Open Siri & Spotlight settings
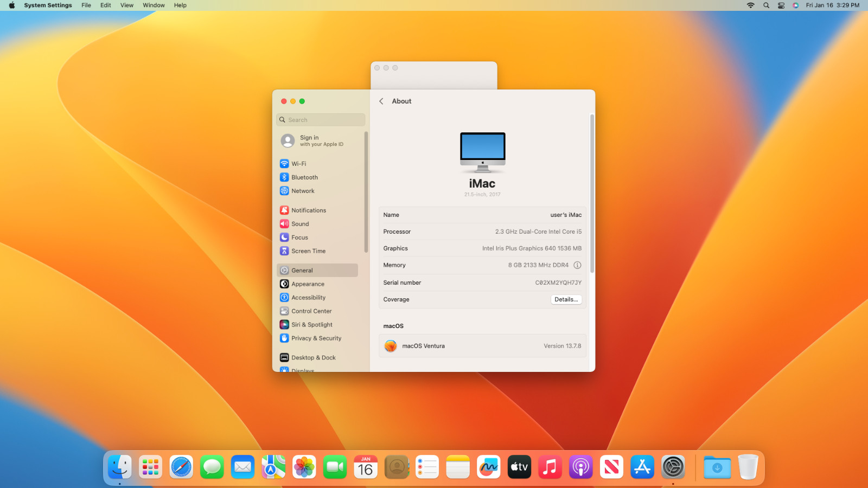 click(x=311, y=325)
